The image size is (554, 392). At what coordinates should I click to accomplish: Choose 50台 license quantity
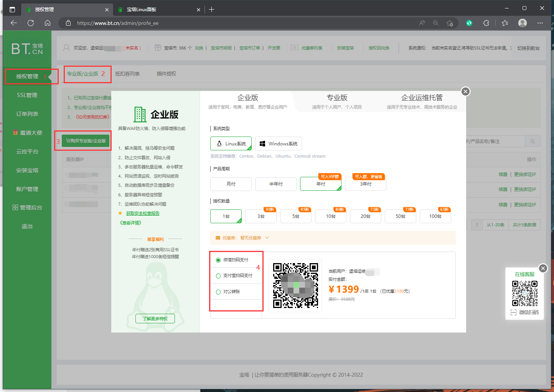[x=401, y=216]
